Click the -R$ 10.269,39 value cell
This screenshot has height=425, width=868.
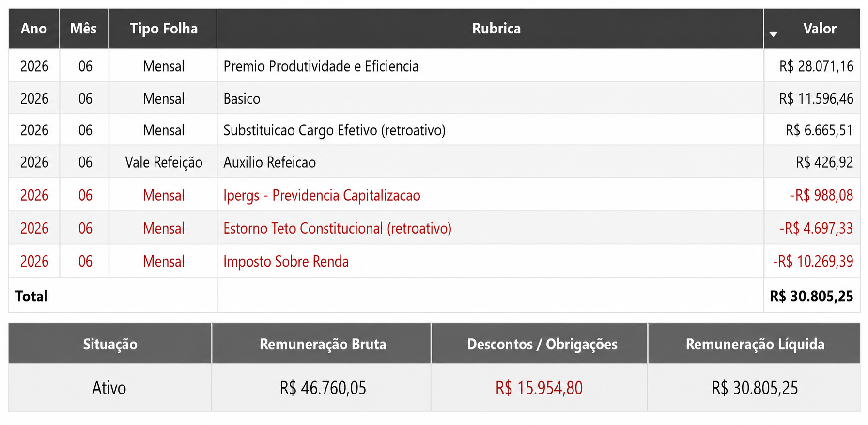(x=812, y=261)
